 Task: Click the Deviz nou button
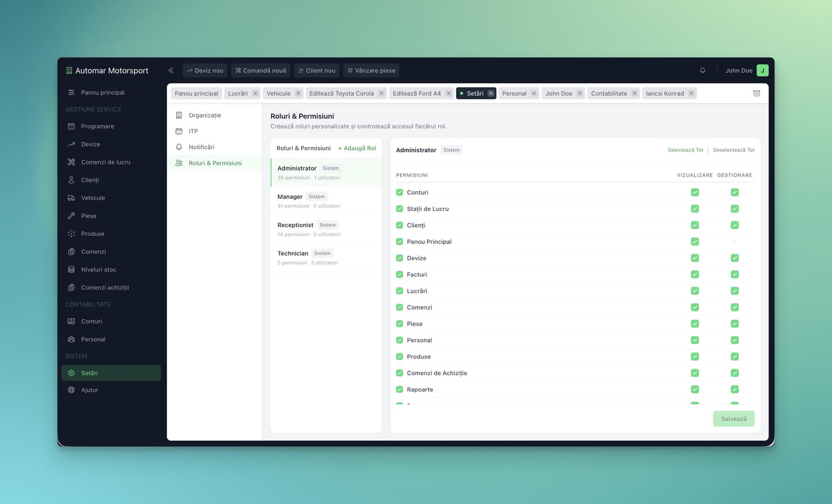pos(205,71)
